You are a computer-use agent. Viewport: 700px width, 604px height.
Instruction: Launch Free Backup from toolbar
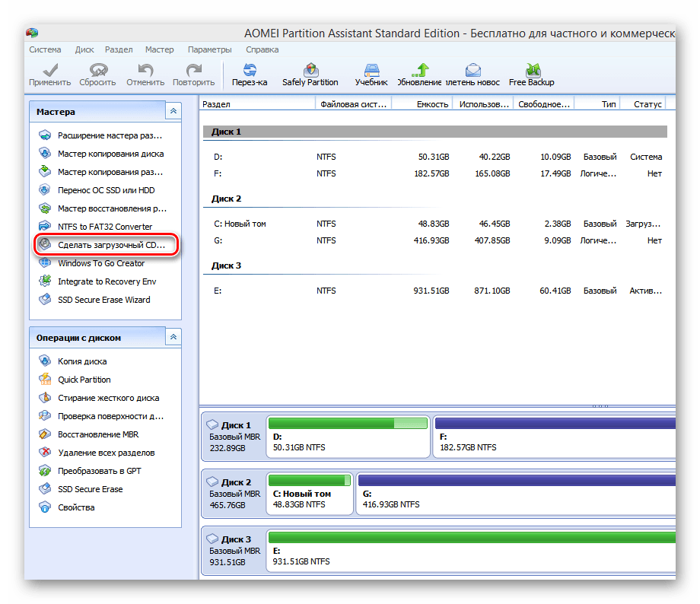[531, 73]
